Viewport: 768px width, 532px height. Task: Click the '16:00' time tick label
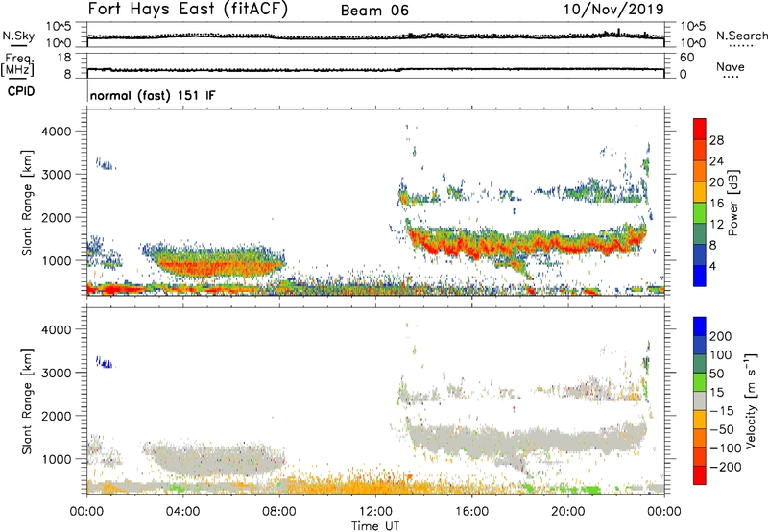coord(471,512)
